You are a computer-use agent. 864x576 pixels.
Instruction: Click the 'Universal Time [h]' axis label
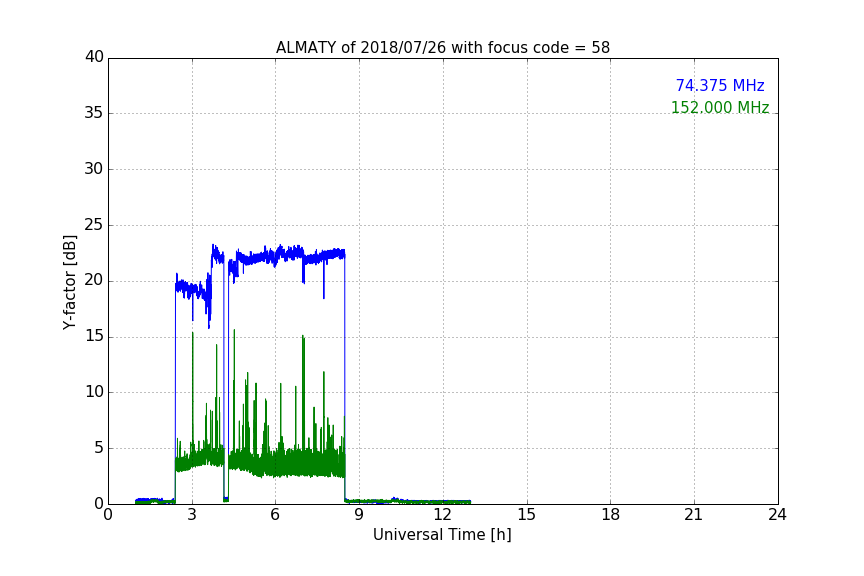pyautogui.click(x=442, y=535)
